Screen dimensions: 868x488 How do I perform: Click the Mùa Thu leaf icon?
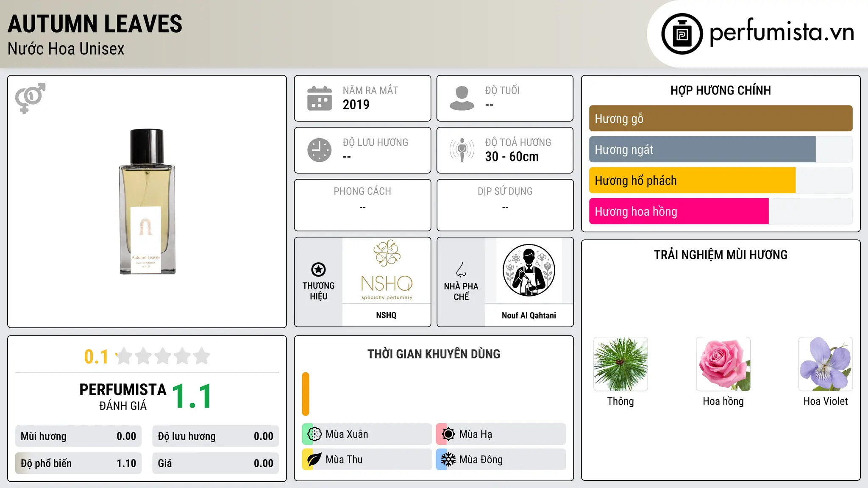[314, 460]
